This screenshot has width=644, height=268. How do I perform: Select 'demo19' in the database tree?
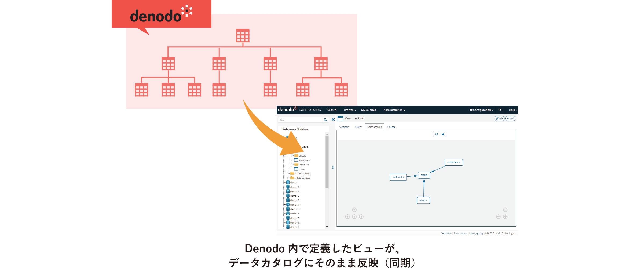[294, 227]
